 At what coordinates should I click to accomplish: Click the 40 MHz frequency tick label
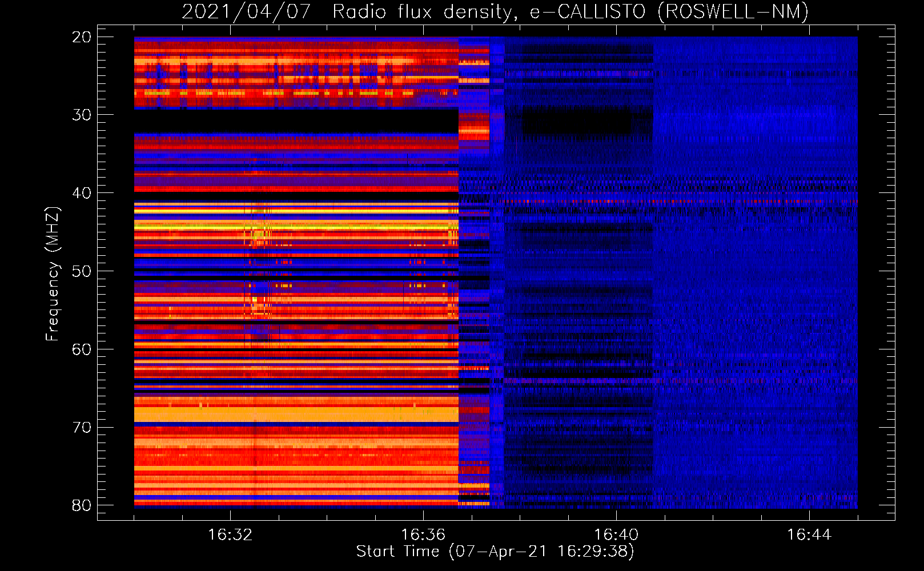click(x=82, y=193)
